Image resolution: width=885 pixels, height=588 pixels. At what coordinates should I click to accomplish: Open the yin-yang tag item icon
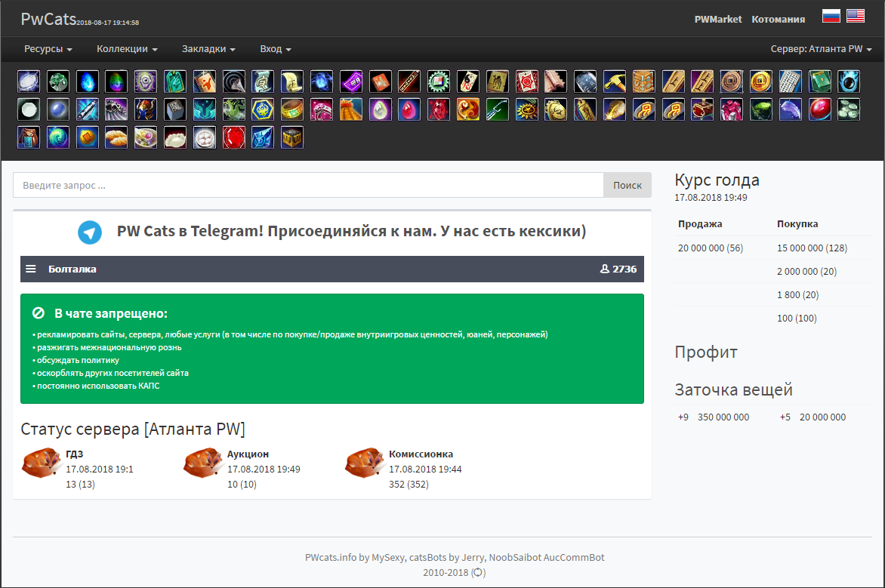(x=468, y=82)
